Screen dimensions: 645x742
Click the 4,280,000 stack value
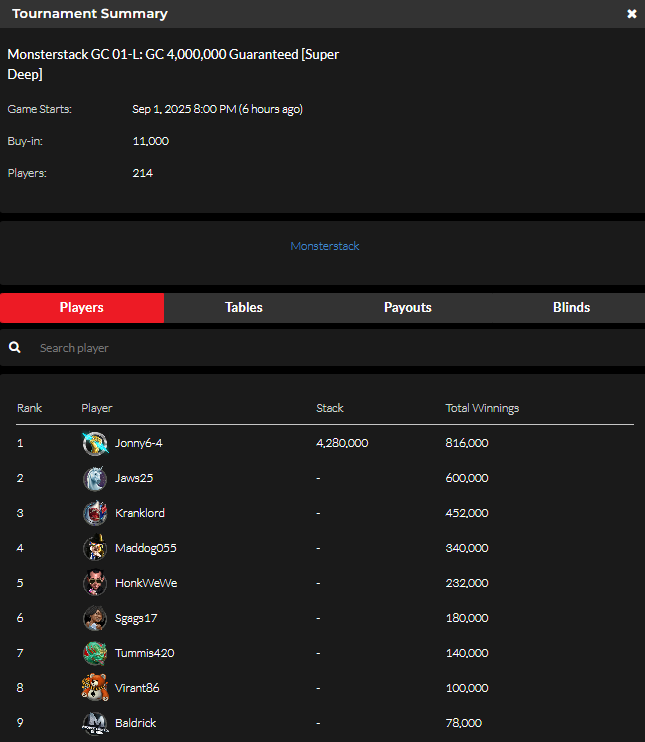(342, 443)
